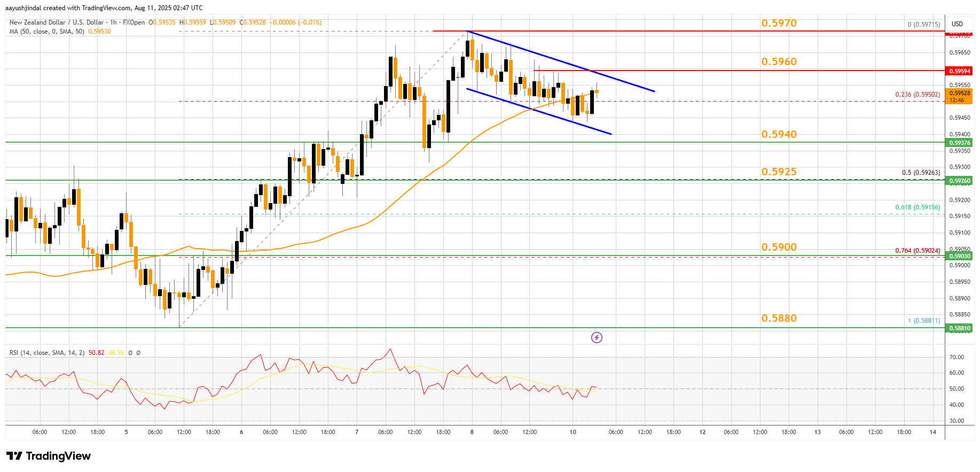This screenshot has width=980, height=472.
Task: Click the 1 (0.58811) Fibonacci label
Action: [x=924, y=321]
